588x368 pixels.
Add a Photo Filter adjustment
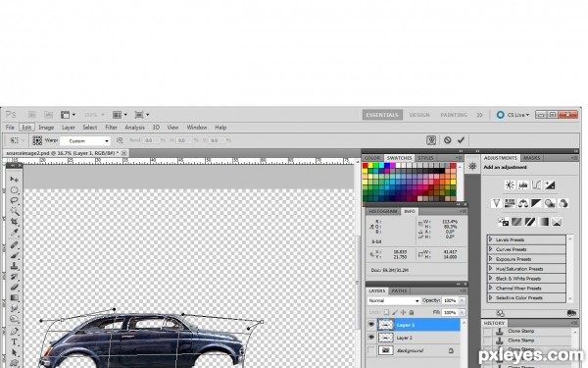(550, 203)
